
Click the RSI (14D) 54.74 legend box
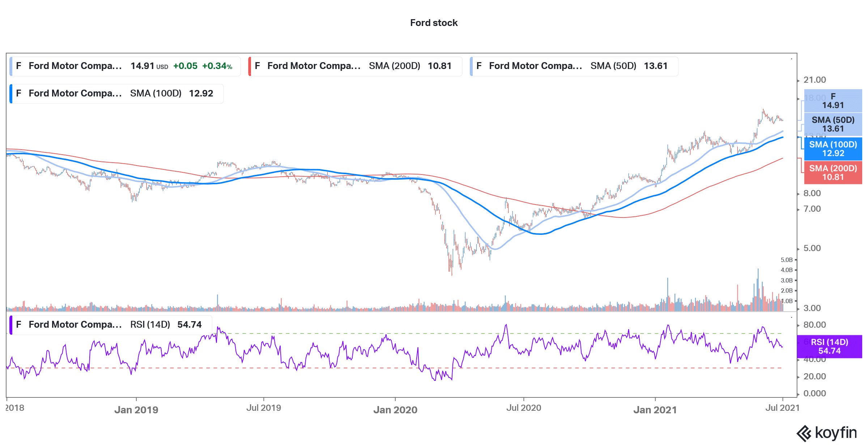[x=111, y=325]
